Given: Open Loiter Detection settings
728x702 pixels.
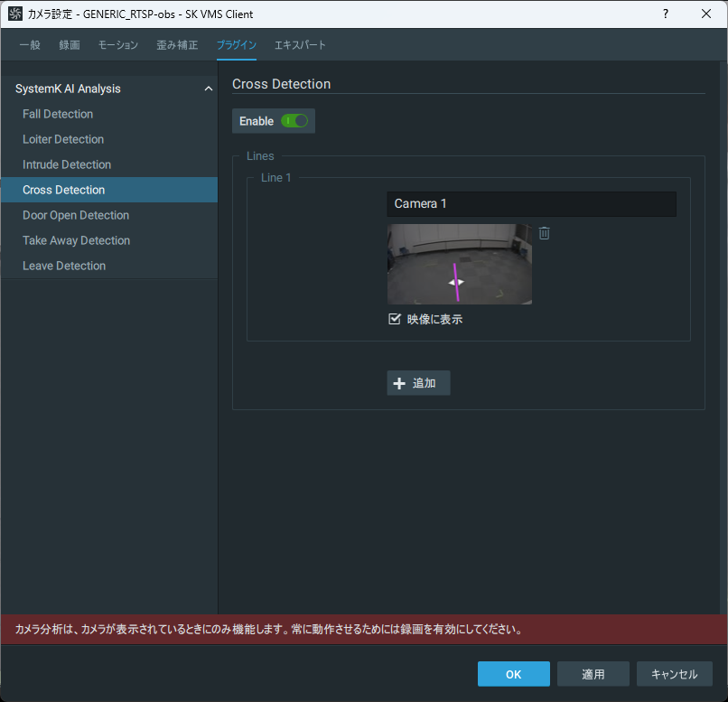Looking at the screenshot, I should [x=109, y=139].
